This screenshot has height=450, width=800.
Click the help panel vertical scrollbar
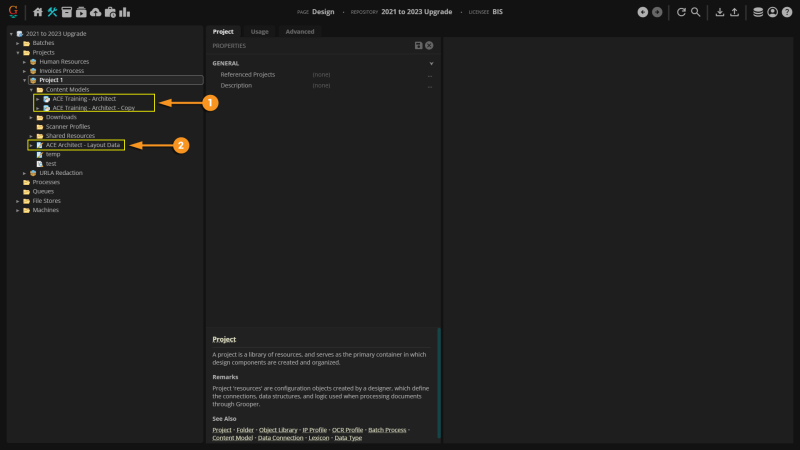pos(439,383)
